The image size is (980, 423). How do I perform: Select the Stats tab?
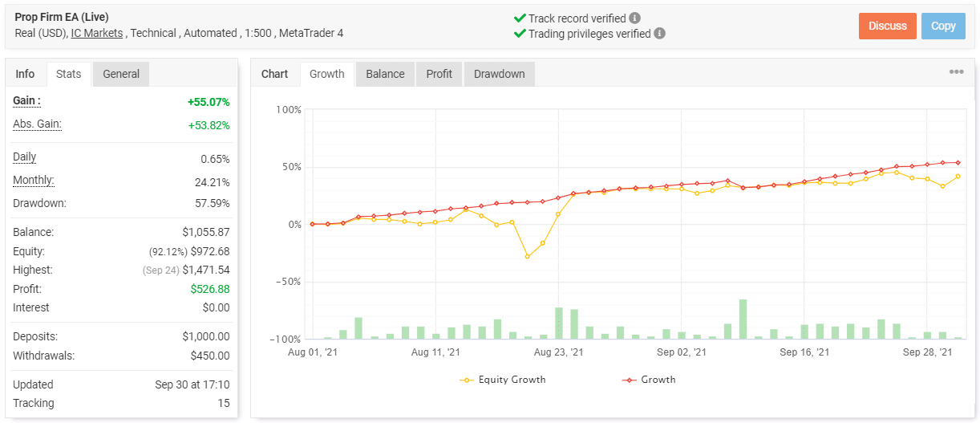tap(69, 74)
